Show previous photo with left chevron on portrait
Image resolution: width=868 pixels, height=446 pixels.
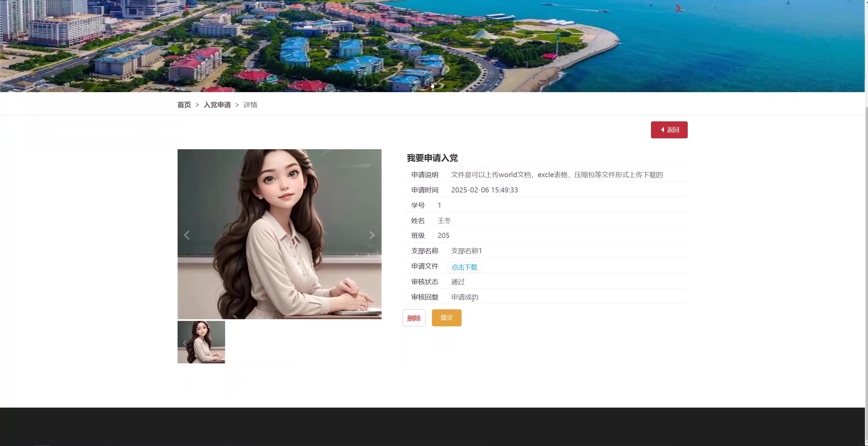tap(187, 235)
